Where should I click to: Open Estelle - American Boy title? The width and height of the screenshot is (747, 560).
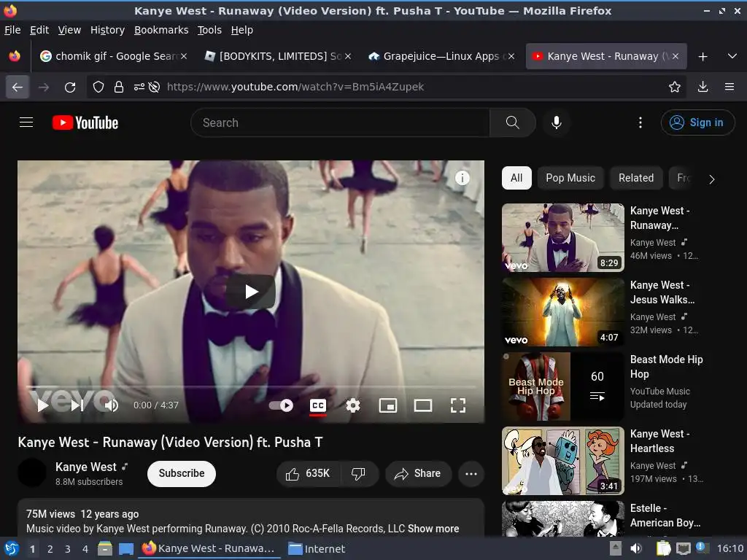coord(665,516)
